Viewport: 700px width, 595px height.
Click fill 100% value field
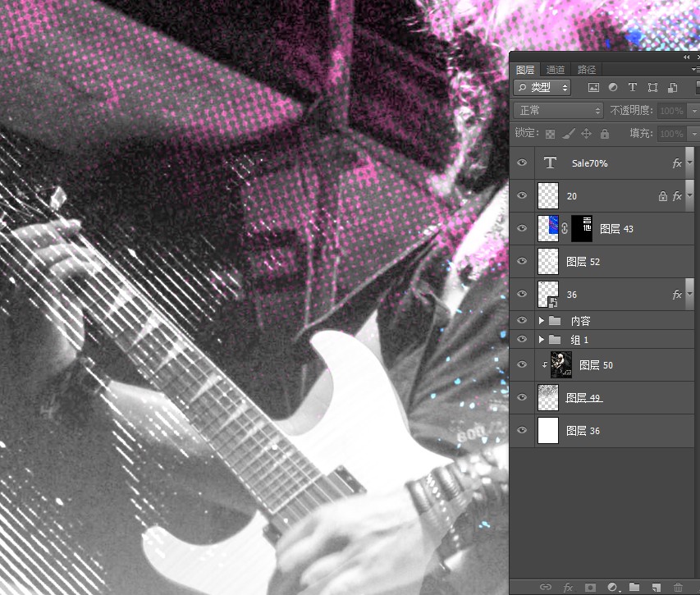[x=672, y=134]
